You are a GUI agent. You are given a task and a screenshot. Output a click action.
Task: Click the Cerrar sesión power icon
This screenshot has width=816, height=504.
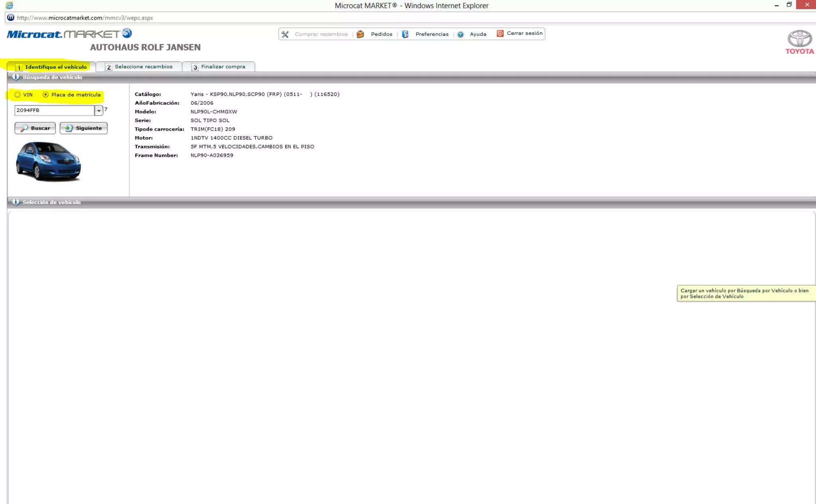500,33
